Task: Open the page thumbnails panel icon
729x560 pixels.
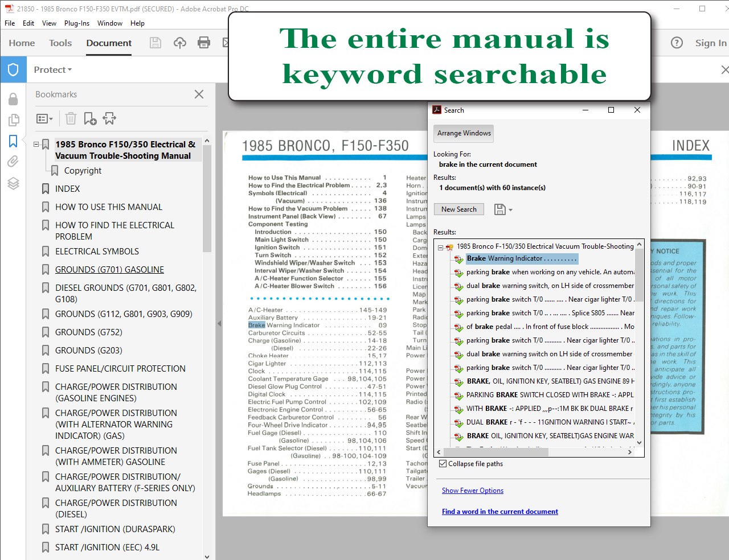Action: 13,120
